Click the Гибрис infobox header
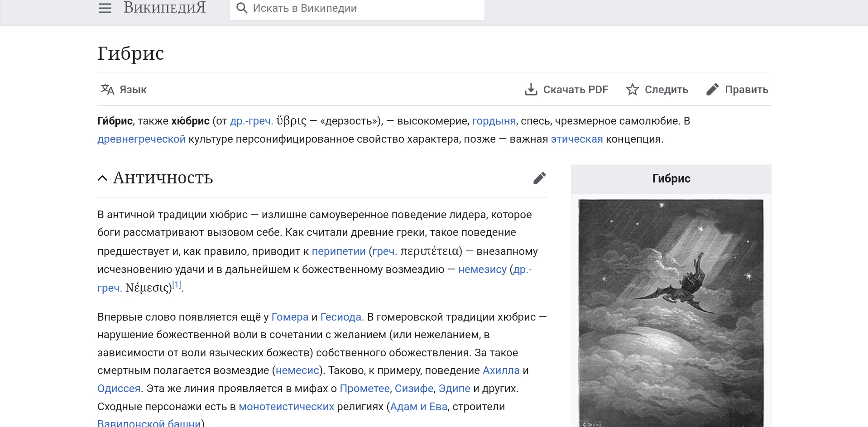Screen dimensions: 868x427 pyautogui.click(x=671, y=178)
